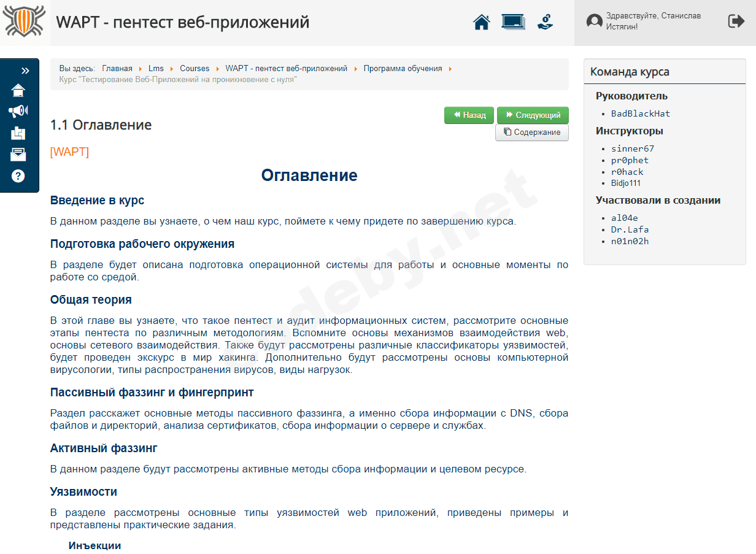Click the Введение в курс heading
756x554 pixels.
pyautogui.click(x=97, y=201)
